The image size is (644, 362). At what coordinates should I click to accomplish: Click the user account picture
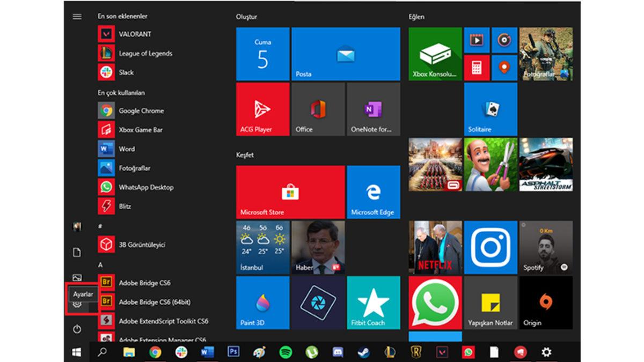pos(77,225)
